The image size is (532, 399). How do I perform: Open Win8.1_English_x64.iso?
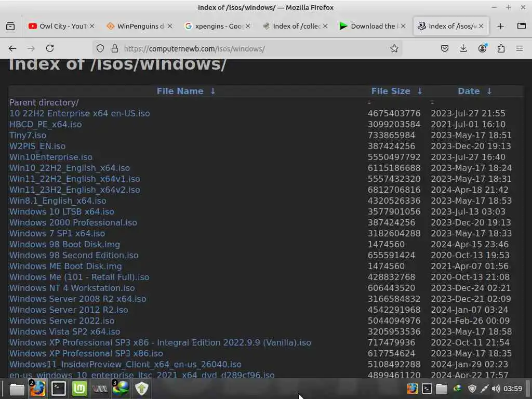click(x=58, y=201)
